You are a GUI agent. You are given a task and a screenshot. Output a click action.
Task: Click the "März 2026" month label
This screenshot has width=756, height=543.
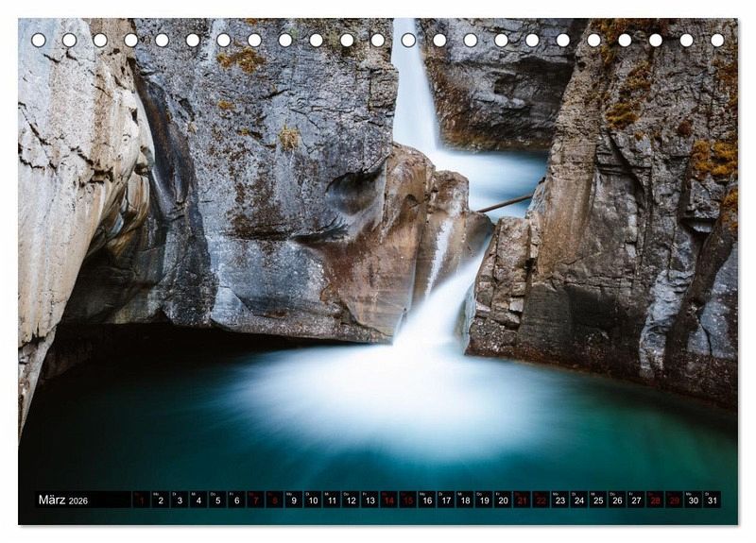(63, 500)
